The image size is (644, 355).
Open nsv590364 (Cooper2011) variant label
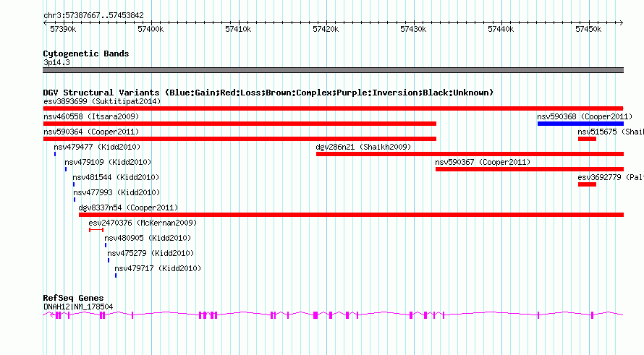pos(91,132)
